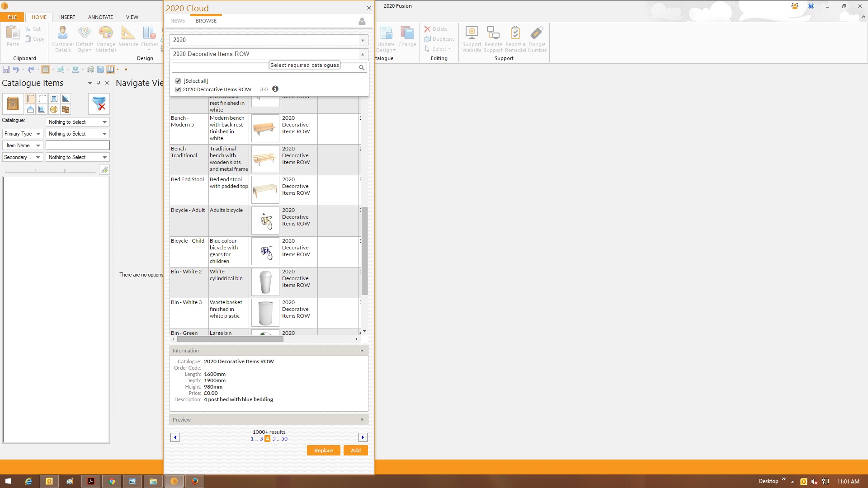Toggle the [Select all] checkbox
The image size is (868, 488).
[x=178, y=81]
